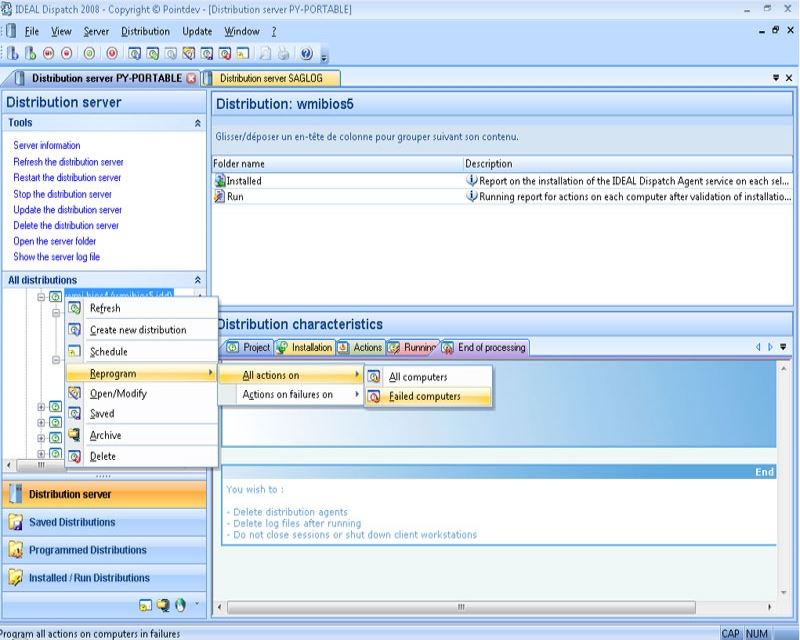Click the Programmed Distributions panel icon

pos(15,550)
